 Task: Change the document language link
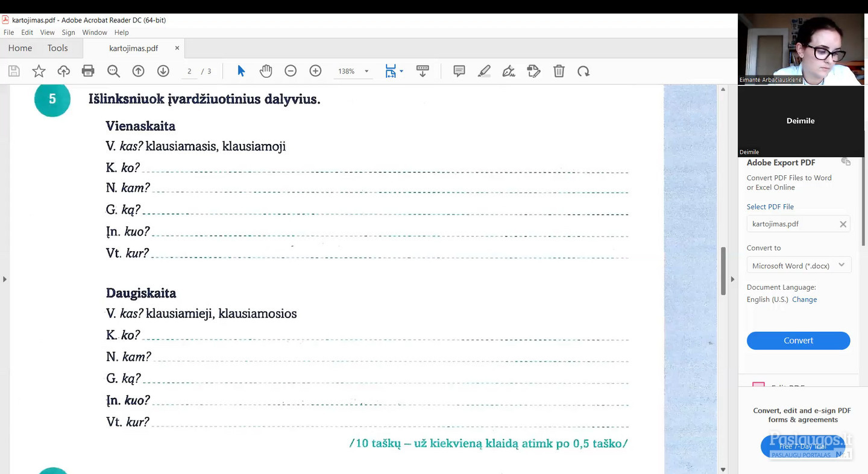click(x=804, y=299)
